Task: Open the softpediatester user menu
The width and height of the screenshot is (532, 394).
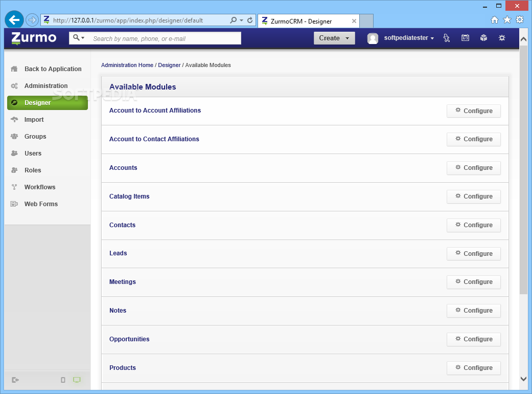Action: tap(408, 38)
